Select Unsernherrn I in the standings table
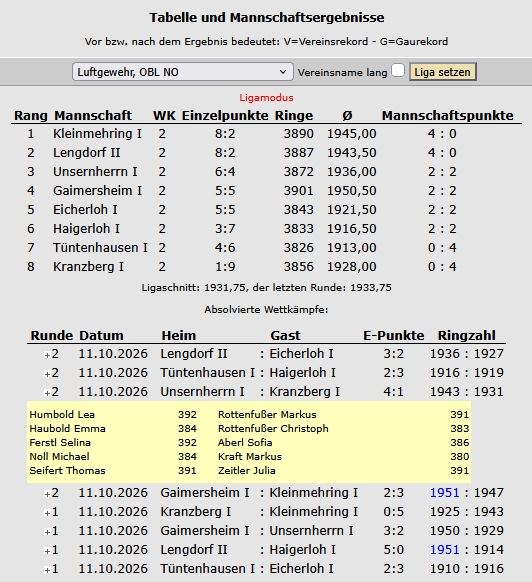This screenshot has width=532, height=582. [x=95, y=171]
